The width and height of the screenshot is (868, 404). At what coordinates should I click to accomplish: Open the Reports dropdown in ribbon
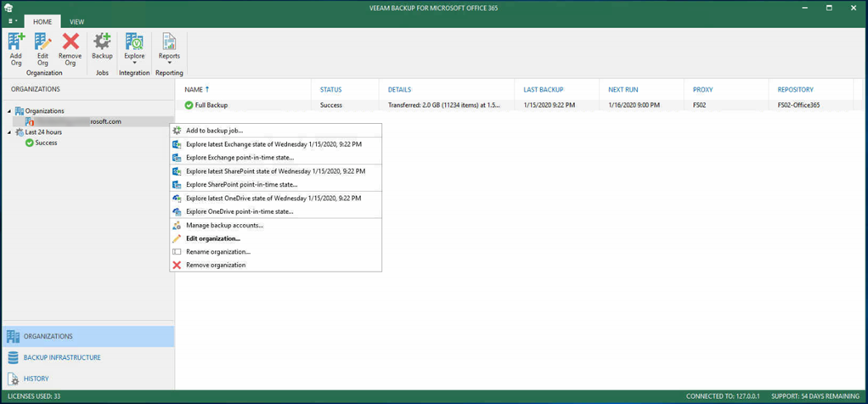[169, 48]
